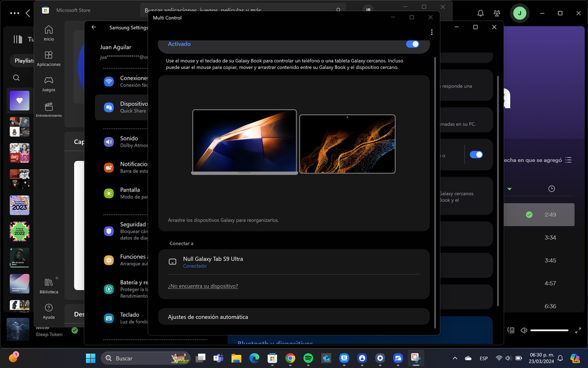Switch to Spotify from the taskbar
The image size is (588, 368).
click(308, 358)
